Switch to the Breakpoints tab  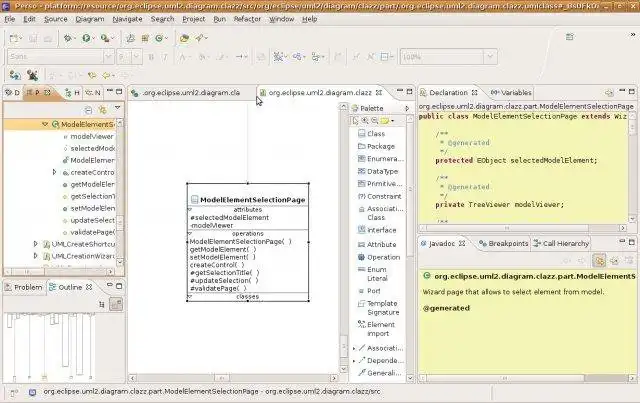pos(503,243)
